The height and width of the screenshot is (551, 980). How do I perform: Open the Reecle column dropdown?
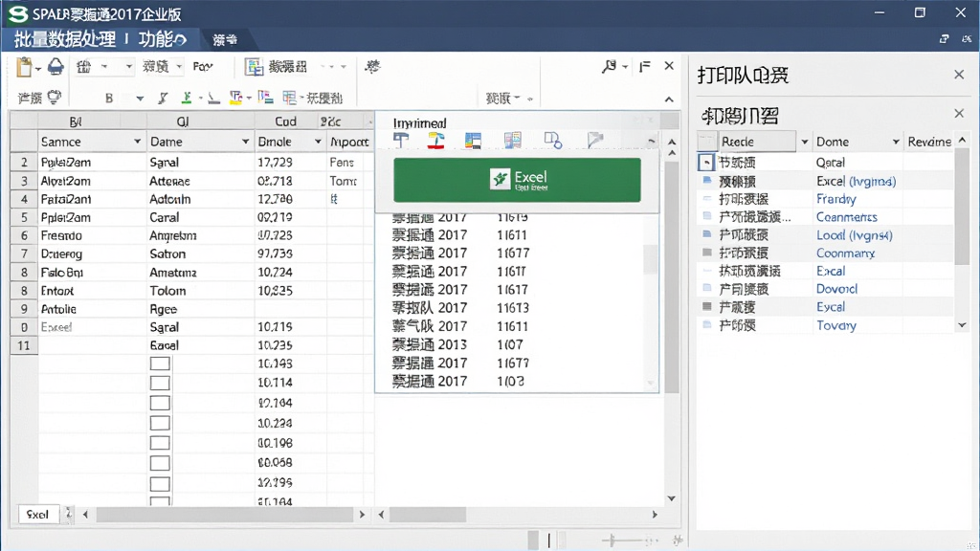[x=804, y=142]
